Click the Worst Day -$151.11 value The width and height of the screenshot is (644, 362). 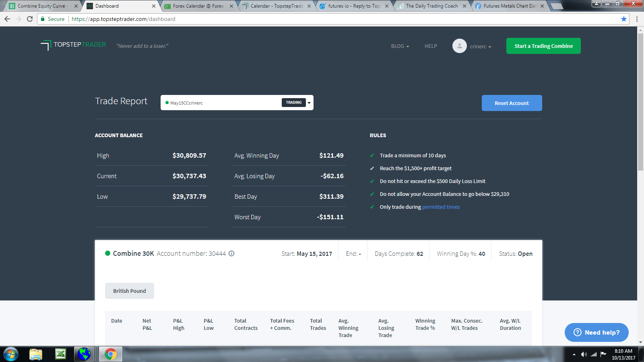click(330, 217)
